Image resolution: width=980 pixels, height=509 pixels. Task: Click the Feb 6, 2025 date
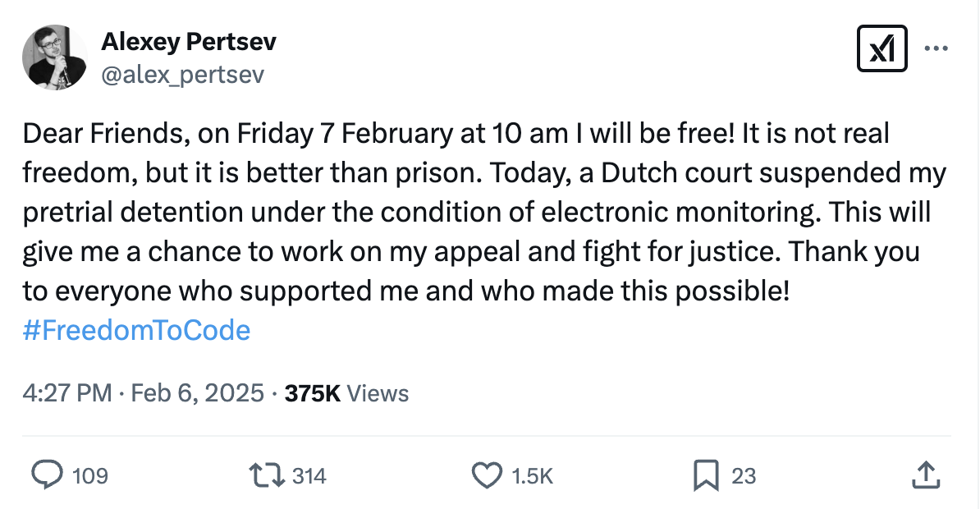click(x=198, y=393)
